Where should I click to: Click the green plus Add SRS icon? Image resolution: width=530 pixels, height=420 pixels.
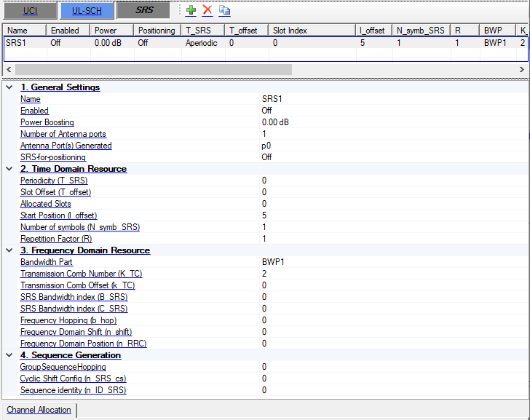pyautogui.click(x=191, y=10)
